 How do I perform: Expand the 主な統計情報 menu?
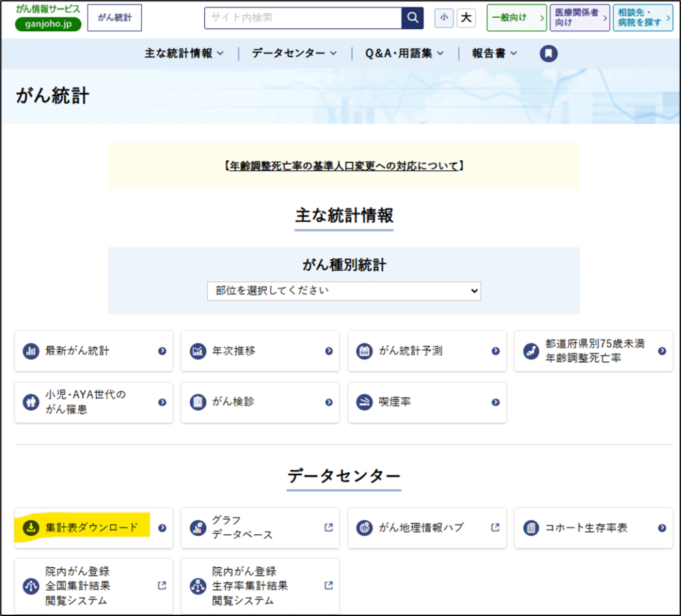[184, 54]
